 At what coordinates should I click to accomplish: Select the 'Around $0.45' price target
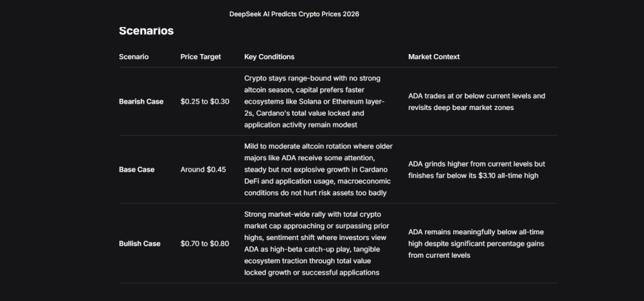[203, 170]
